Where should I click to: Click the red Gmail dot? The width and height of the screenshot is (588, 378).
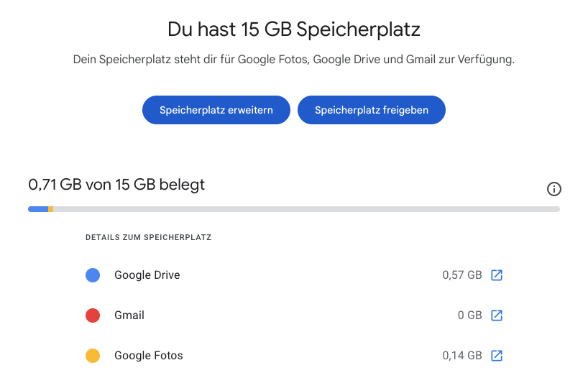click(x=93, y=315)
